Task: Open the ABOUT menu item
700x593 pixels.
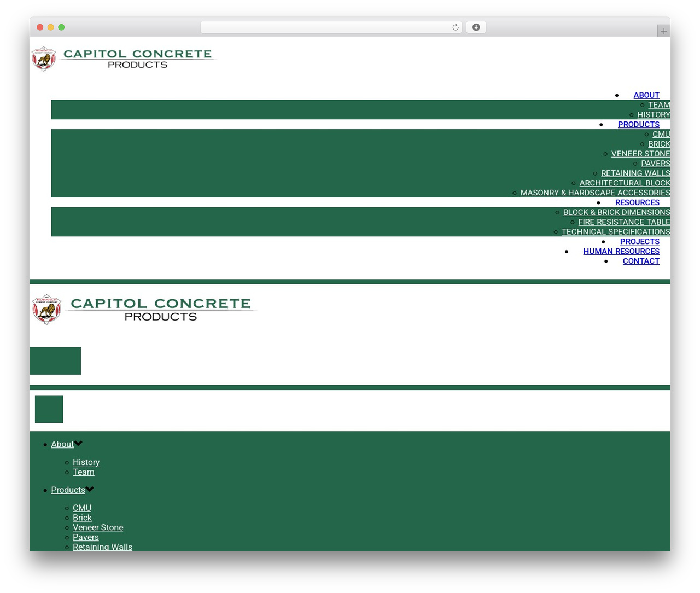Action: click(x=646, y=95)
